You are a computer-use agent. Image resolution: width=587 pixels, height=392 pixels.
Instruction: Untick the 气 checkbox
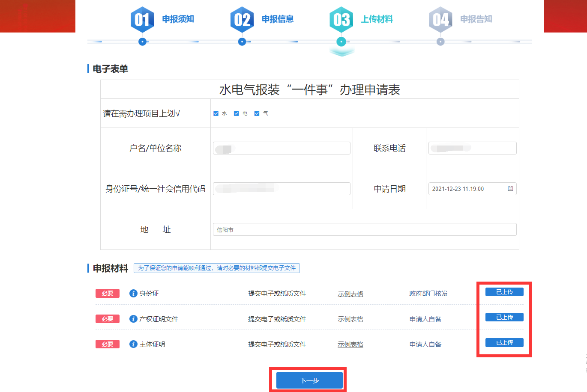(257, 113)
